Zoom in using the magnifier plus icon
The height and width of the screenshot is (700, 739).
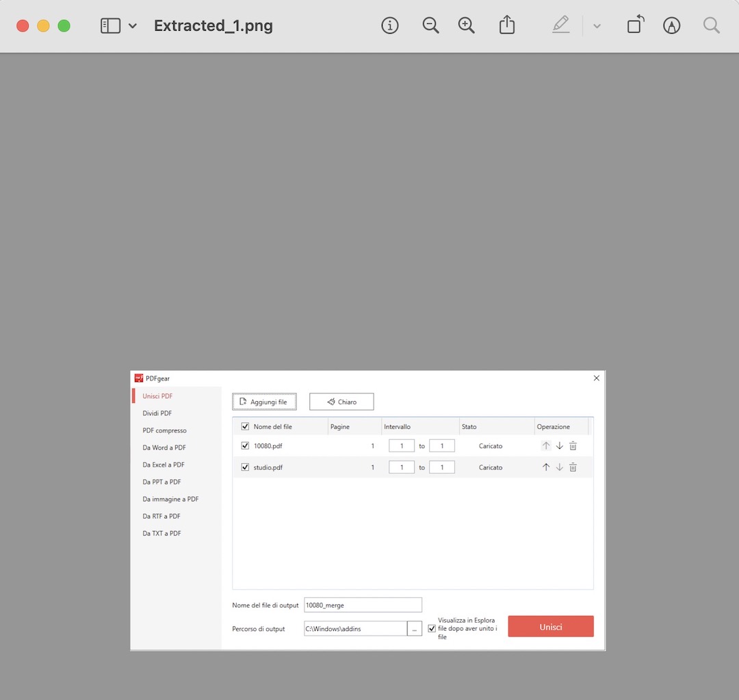[467, 26]
